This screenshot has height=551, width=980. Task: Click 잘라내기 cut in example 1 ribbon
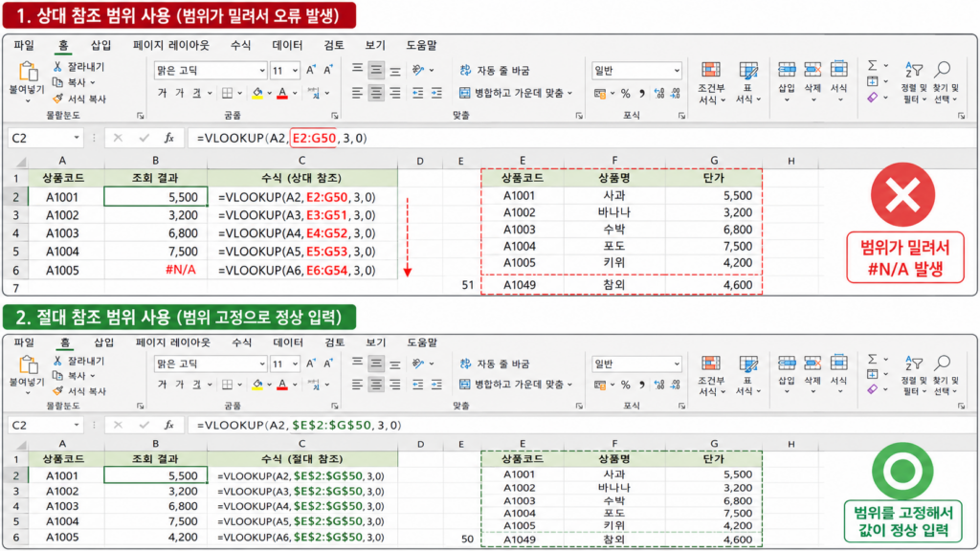pyautogui.click(x=78, y=66)
